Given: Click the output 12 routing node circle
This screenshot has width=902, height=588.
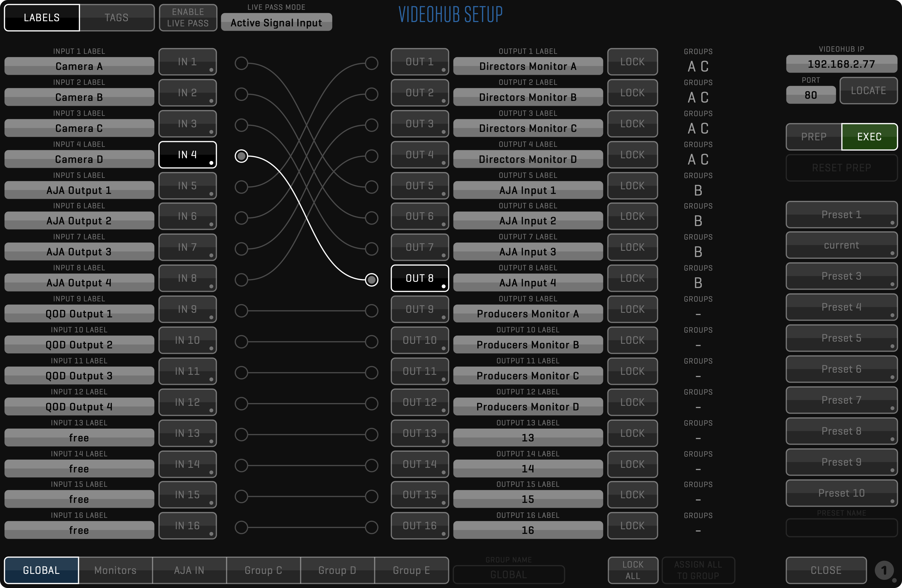Looking at the screenshot, I should (x=371, y=404).
